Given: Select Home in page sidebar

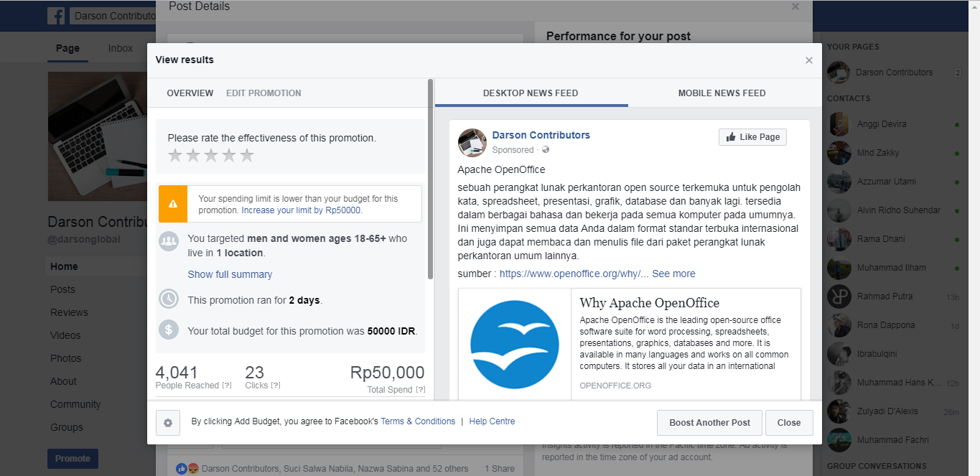Looking at the screenshot, I should coord(64,266).
